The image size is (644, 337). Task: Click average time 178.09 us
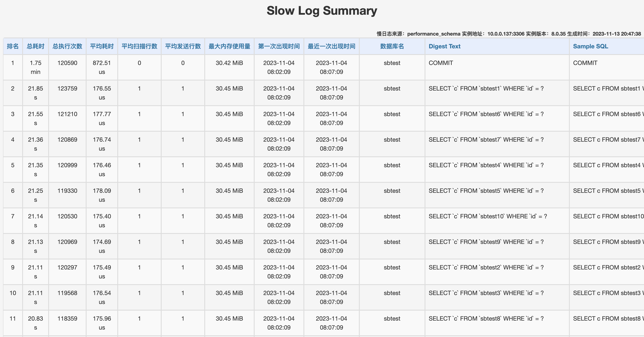click(102, 195)
